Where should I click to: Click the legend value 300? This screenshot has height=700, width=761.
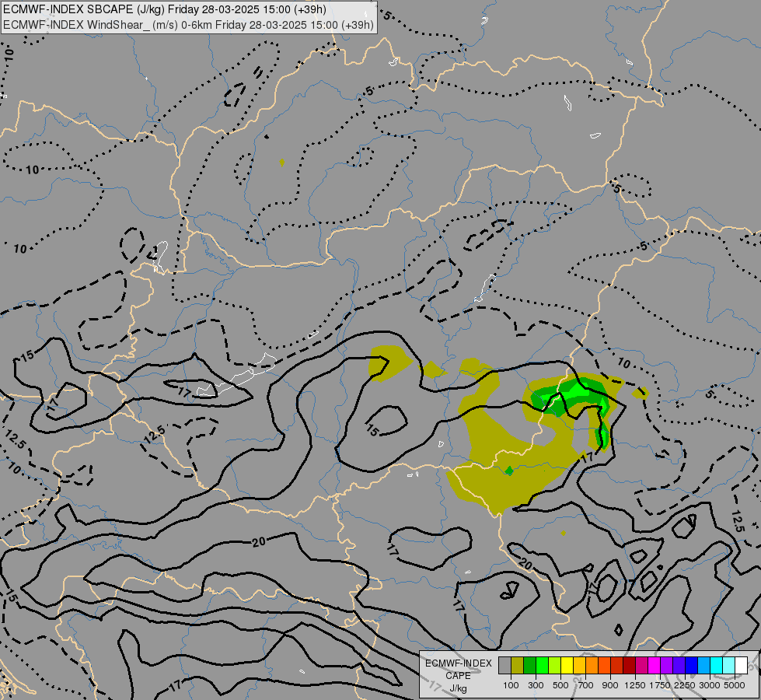(536, 685)
